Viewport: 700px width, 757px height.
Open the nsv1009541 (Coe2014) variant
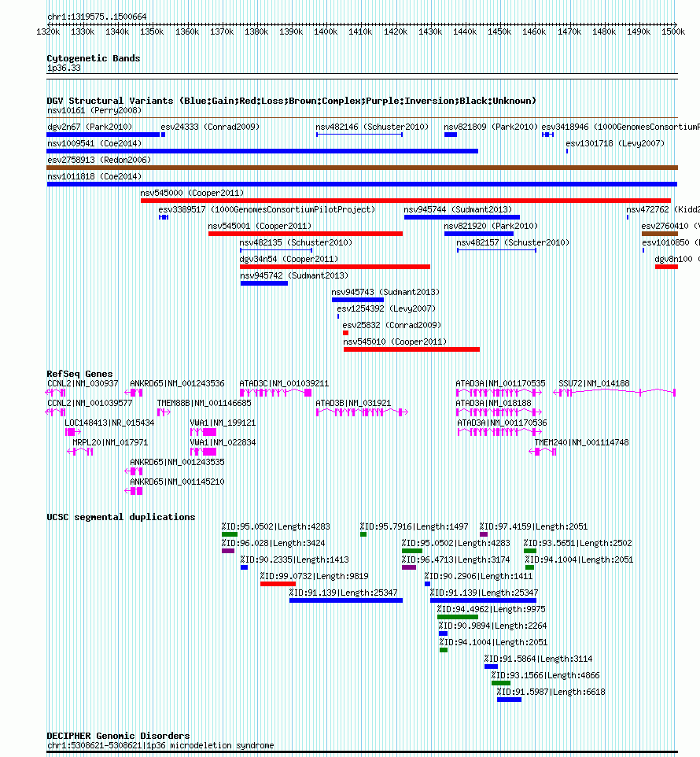click(x=263, y=151)
